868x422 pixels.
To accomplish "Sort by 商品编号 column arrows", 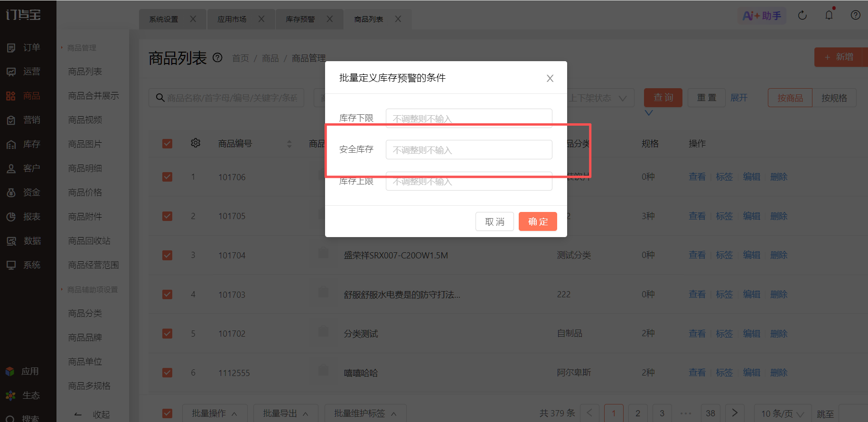I will pyautogui.click(x=289, y=144).
